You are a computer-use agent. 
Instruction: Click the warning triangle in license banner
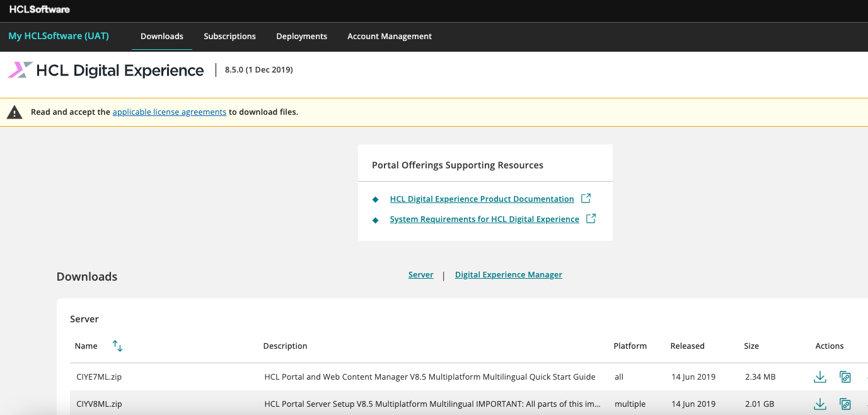[14, 112]
